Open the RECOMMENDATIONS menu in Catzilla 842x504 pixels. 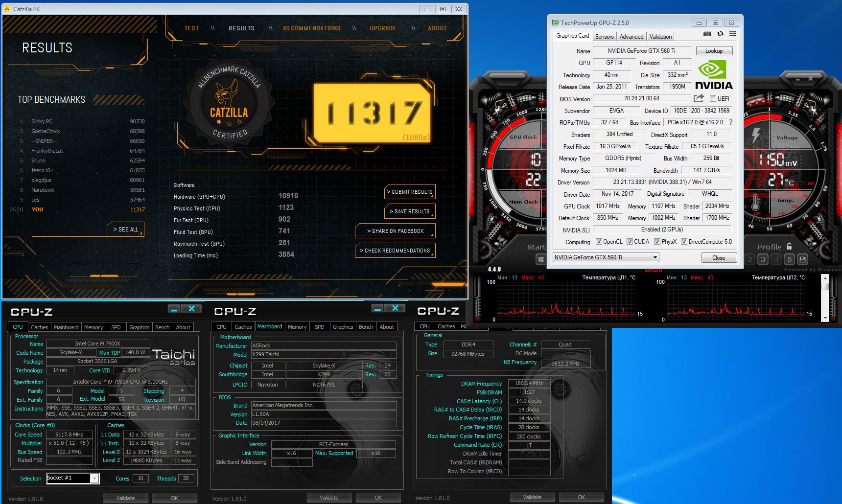[x=312, y=28]
